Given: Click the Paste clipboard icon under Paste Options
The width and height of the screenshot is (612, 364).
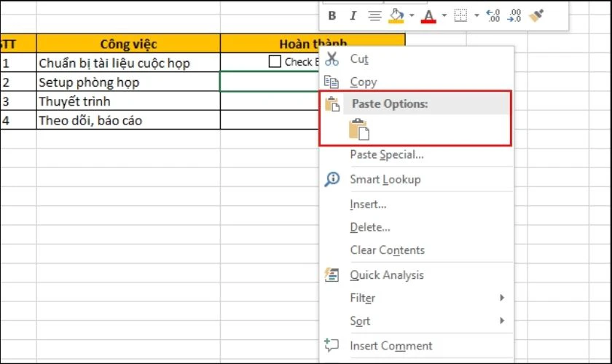Looking at the screenshot, I should [x=359, y=129].
